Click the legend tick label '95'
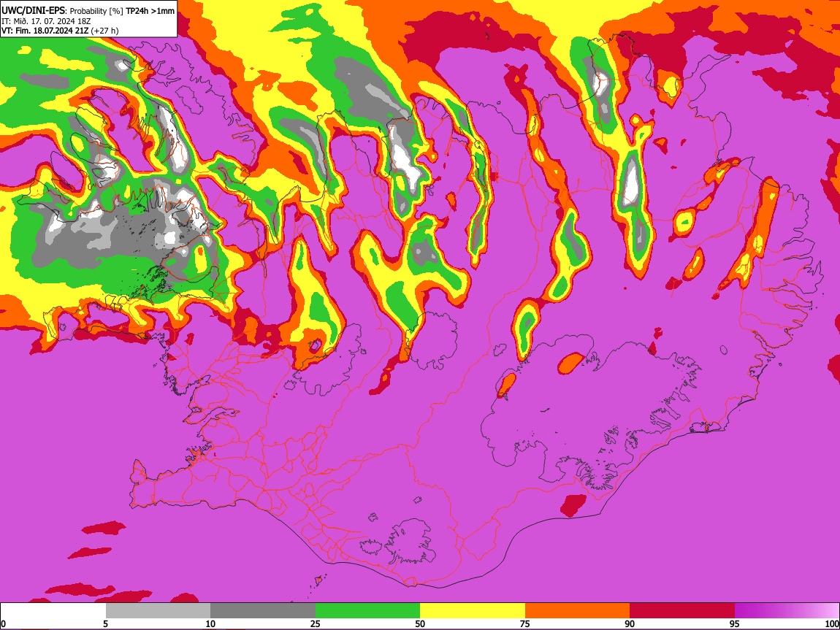Image resolution: width=840 pixels, height=630 pixels. tap(735, 623)
